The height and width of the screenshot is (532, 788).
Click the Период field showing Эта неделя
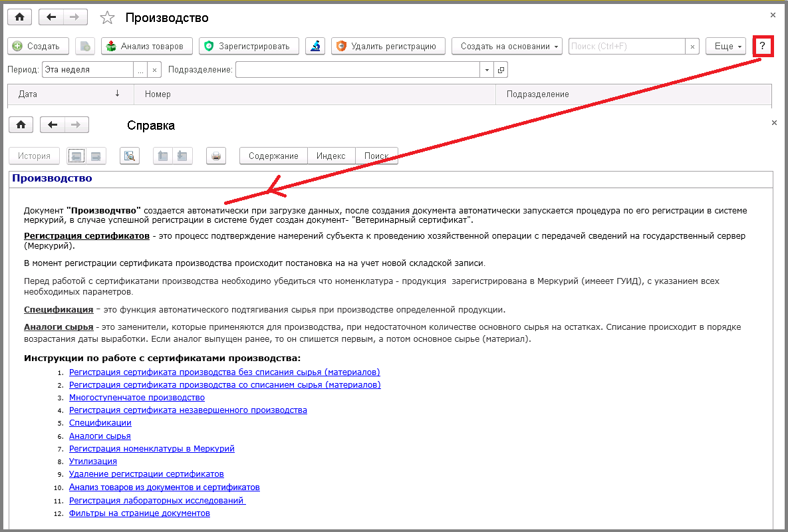[88, 70]
